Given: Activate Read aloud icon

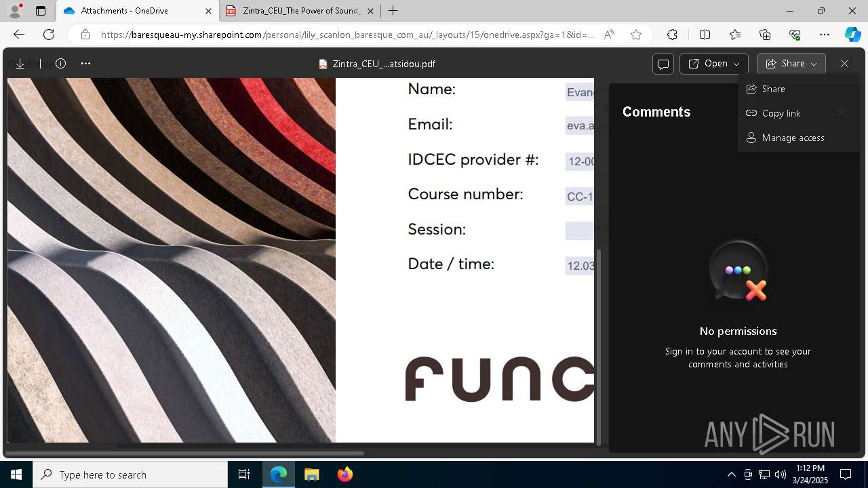Looking at the screenshot, I should (609, 35).
